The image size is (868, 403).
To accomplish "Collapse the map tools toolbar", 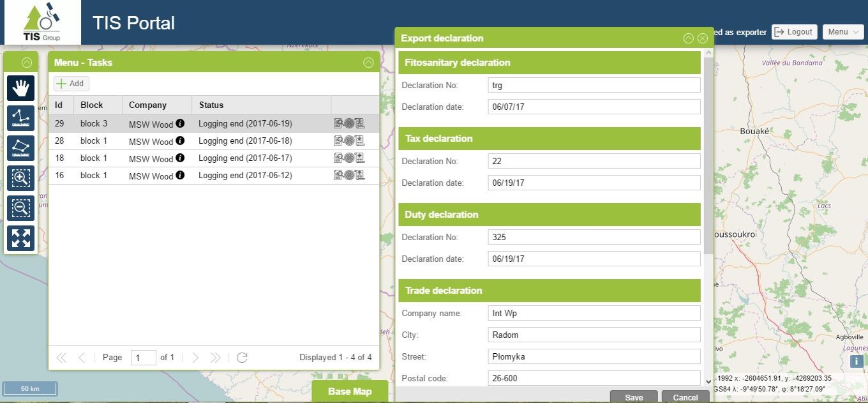I will click(x=26, y=63).
